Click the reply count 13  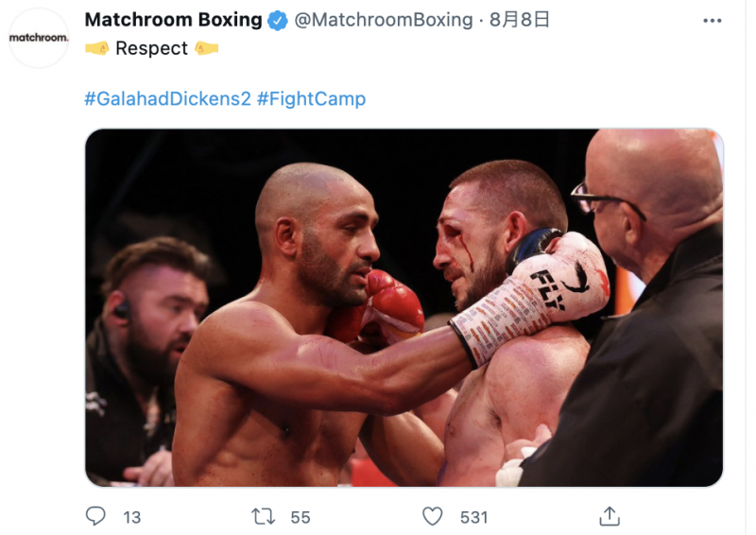point(131,517)
